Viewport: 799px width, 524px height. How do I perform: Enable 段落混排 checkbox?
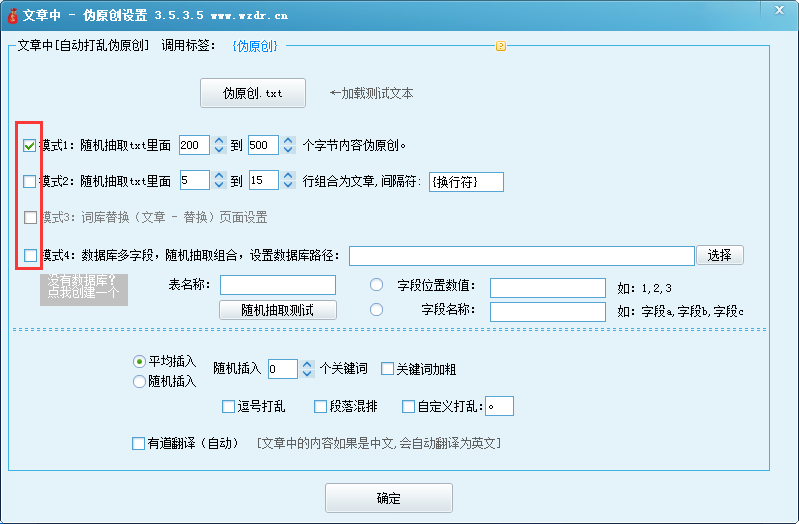pyautogui.click(x=320, y=407)
